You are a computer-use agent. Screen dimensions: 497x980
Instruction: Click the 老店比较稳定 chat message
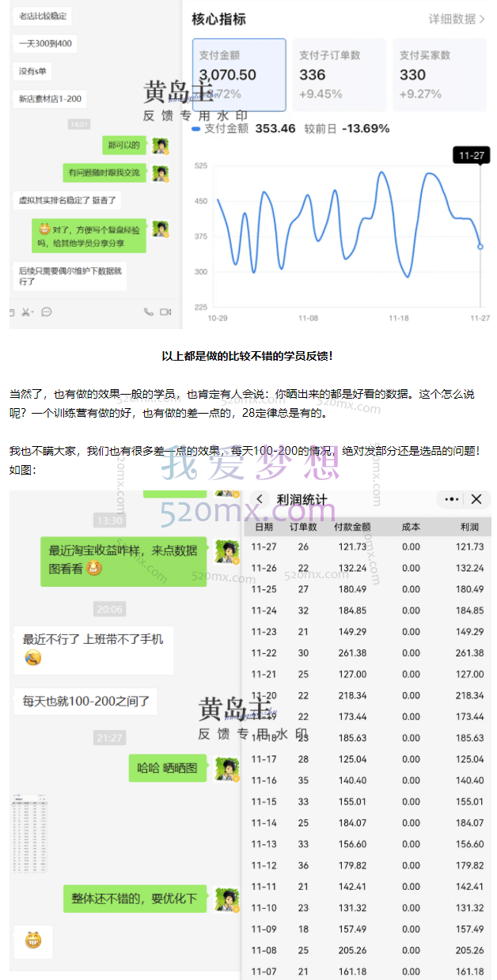tap(43, 16)
